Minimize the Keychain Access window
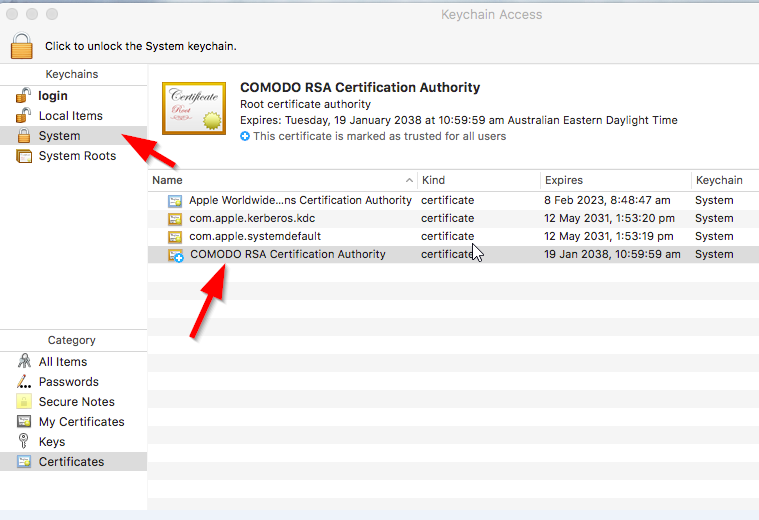 coord(32,15)
